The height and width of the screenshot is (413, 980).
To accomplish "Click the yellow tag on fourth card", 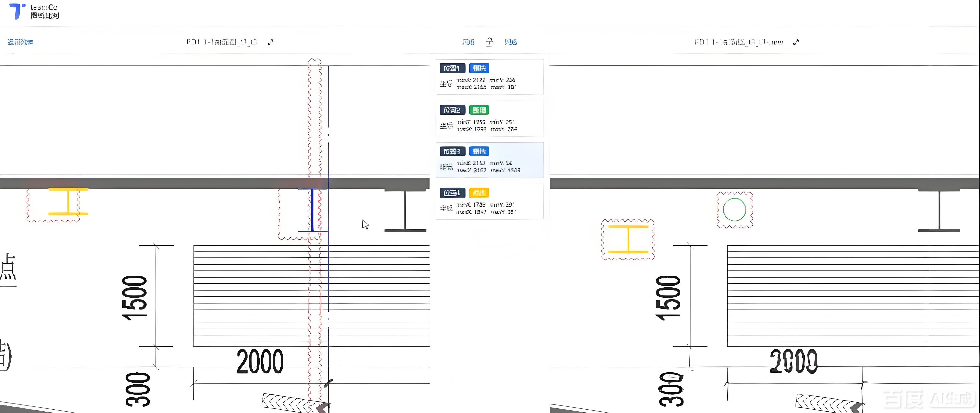I will point(479,193).
